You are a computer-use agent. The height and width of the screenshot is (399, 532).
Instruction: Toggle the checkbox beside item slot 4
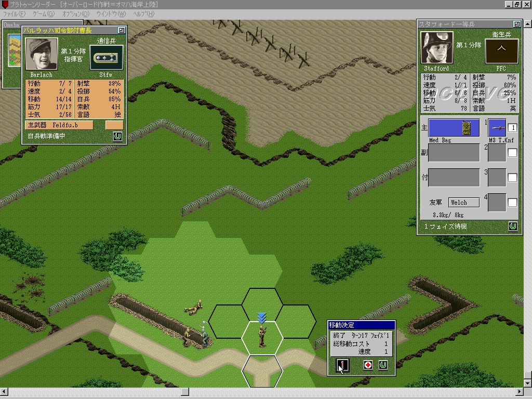click(512, 203)
